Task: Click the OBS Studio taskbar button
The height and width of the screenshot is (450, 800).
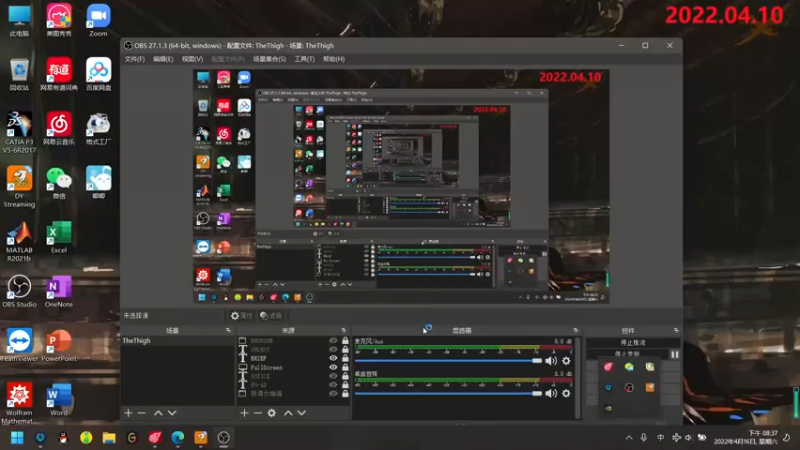Action: (x=223, y=438)
